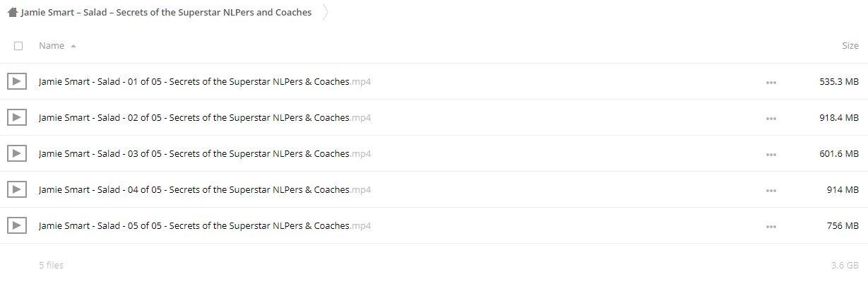The image size is (868, 296).
Task: Open Salad 04 of 05 video file name
Action: pos(205,189)
